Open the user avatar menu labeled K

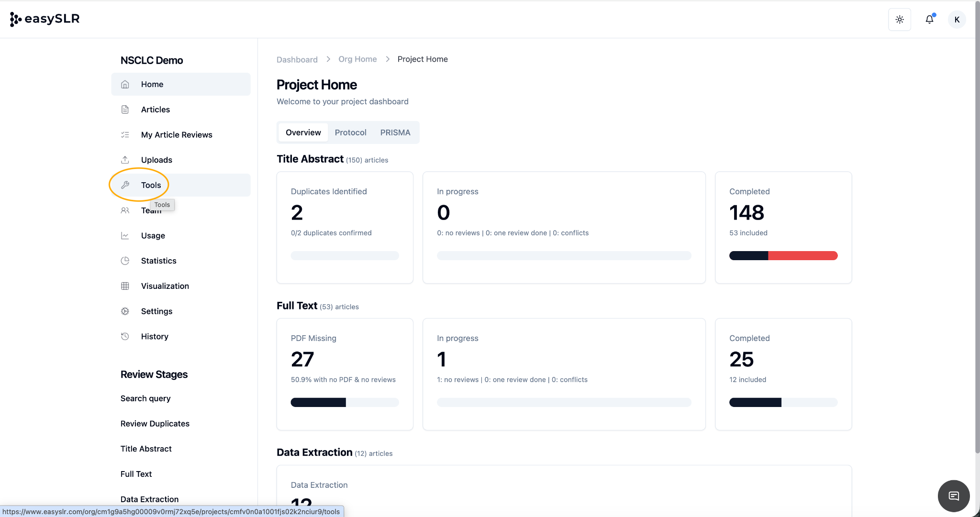pyautogui.click(x=957, y=20)
